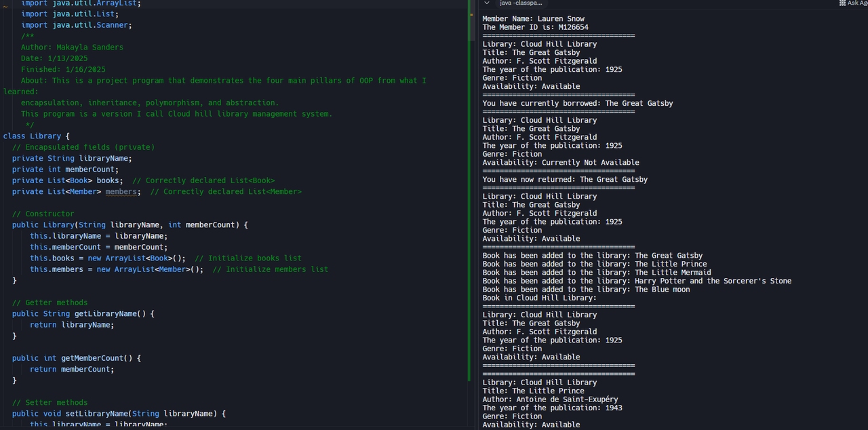This screenshot has width=868, height=430.
Task: Click 'this.memberCount = memberCount;' line
Action: [x=98, y=247]
